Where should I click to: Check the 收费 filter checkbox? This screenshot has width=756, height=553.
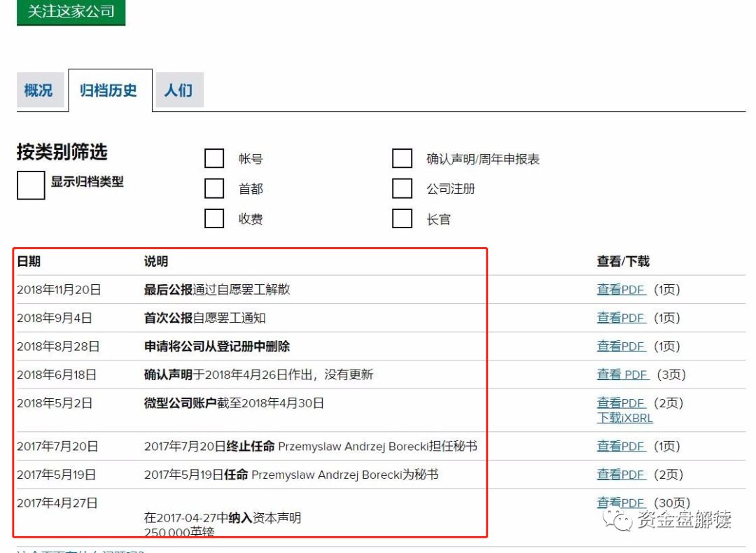213,219
